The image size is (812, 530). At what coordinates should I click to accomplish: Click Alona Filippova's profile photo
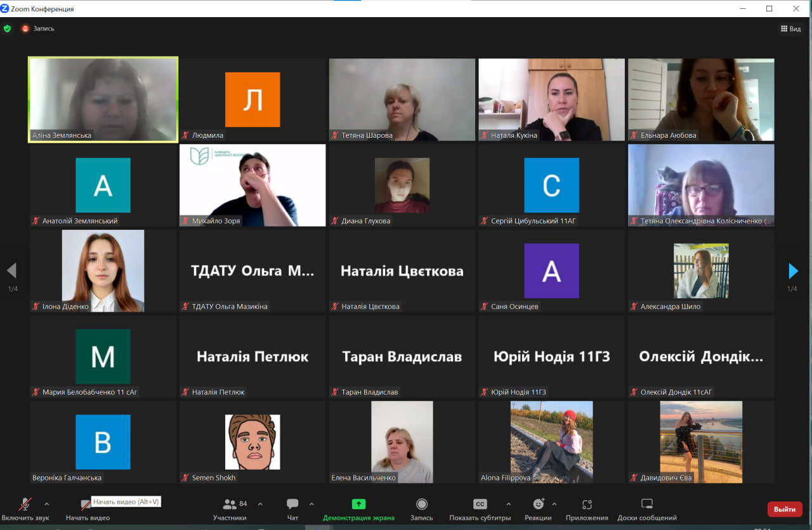click(552, 442)
